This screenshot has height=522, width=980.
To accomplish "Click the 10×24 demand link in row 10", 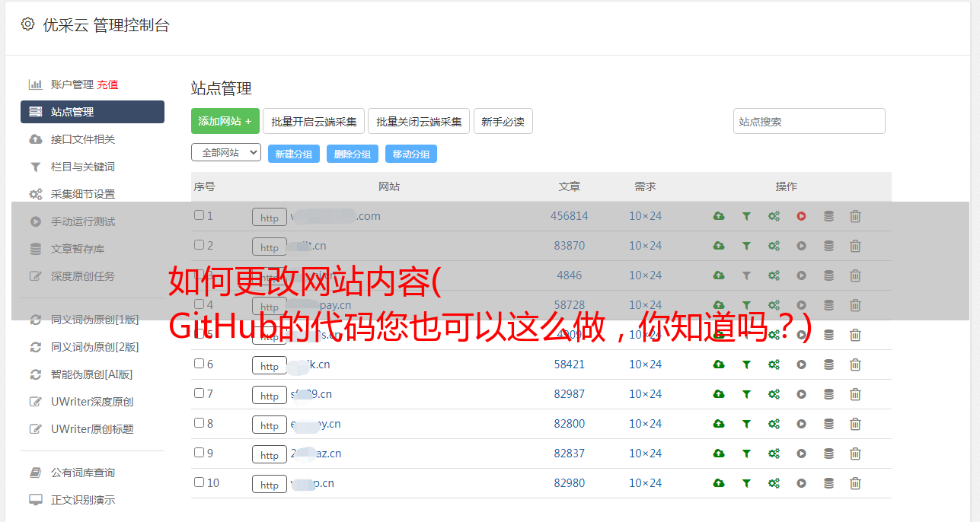I will (646, 483).
